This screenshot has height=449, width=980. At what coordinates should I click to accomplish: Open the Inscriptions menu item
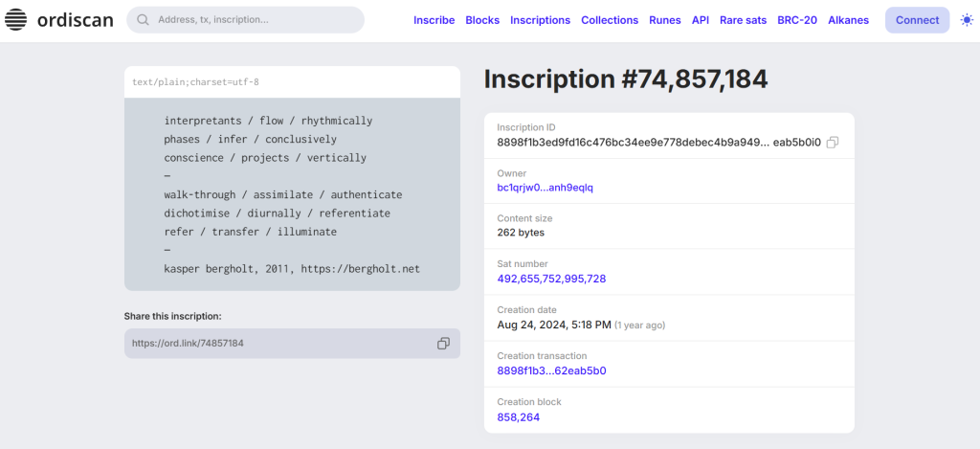pos(540,20)
